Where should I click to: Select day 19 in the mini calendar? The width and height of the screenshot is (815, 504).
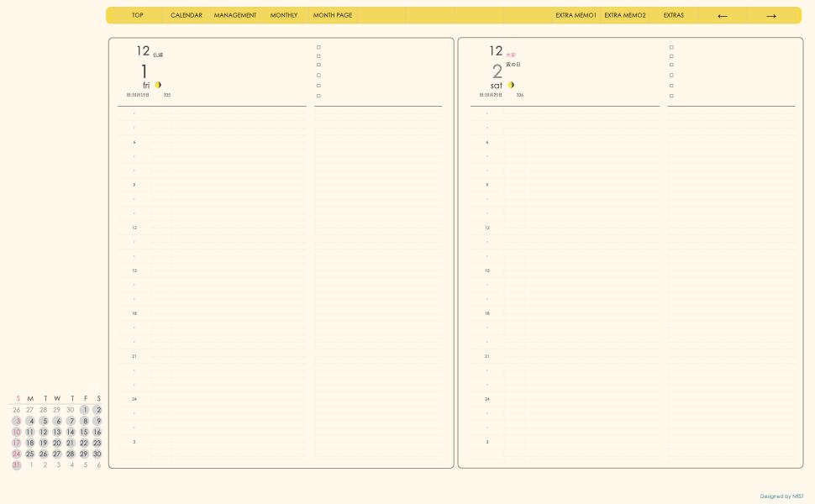click(x=44, y=443)
